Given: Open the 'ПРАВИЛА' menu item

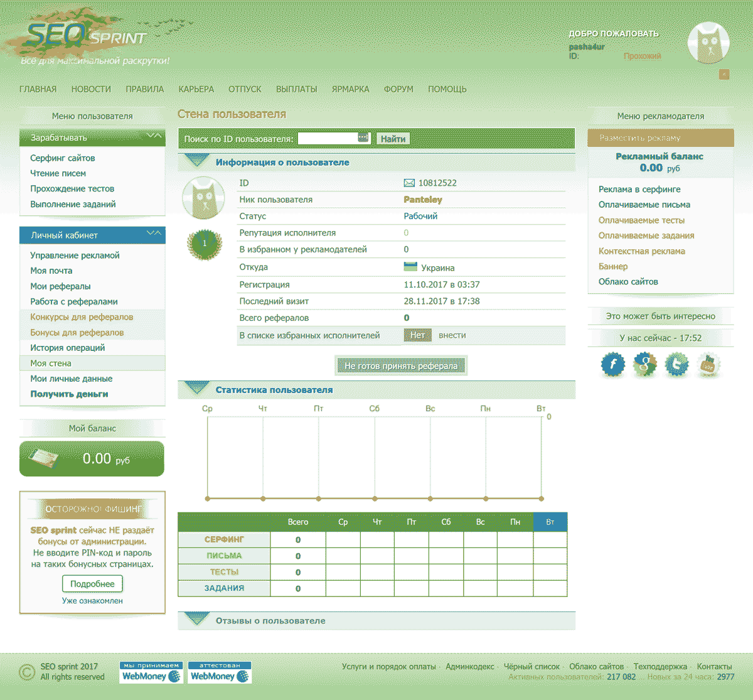Looking at the screenshot, I should (x=145, y=89).
